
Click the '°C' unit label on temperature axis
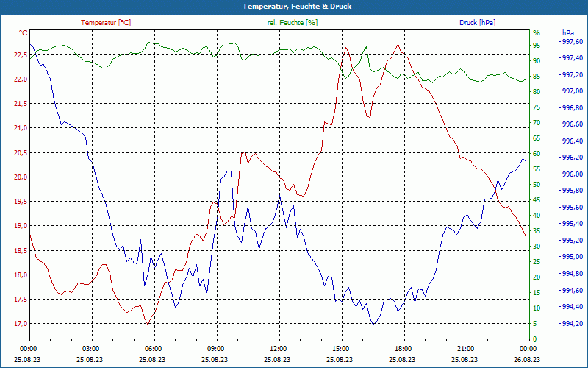[x=24, y=33]
